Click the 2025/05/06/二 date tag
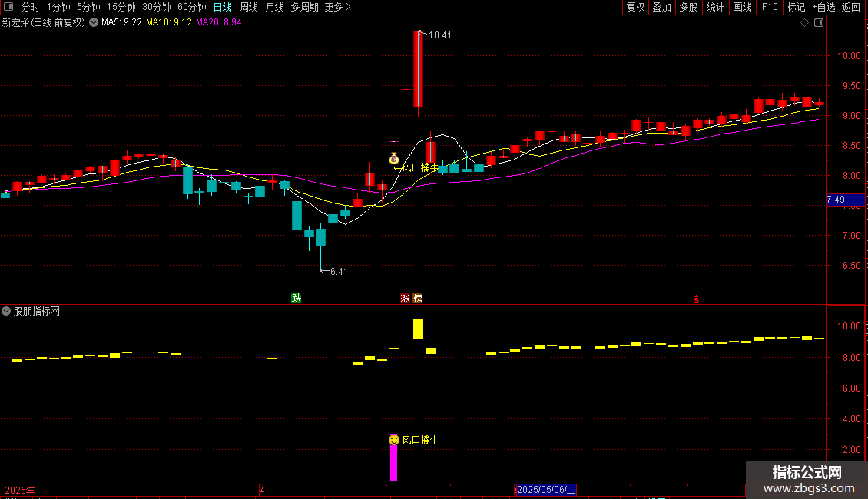Image resolution: width=868 pixels, height=499 pixels. [x=546, y=490]
